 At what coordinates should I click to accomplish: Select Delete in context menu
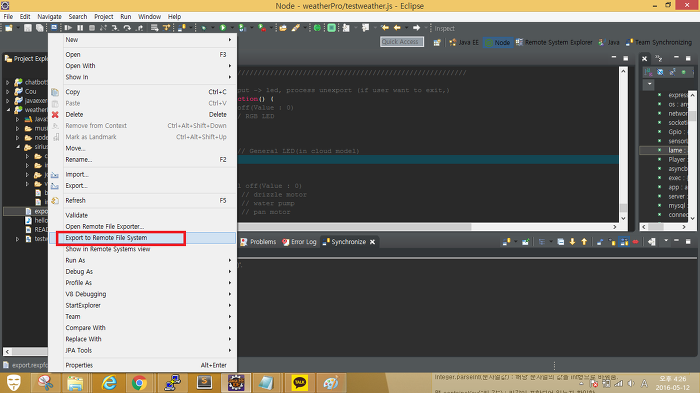click(x=143, y=114)
